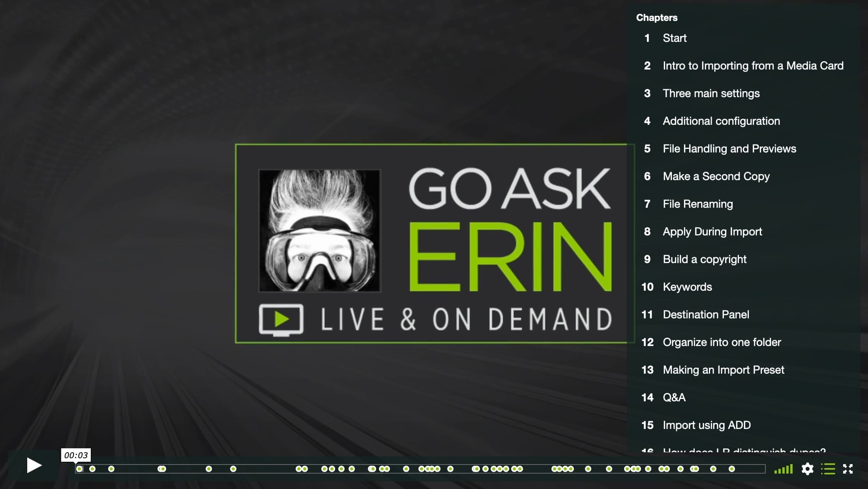Toggle the chapters list icon
The height and width of the screenshot is (489, 868).
(x=828, y=469)
